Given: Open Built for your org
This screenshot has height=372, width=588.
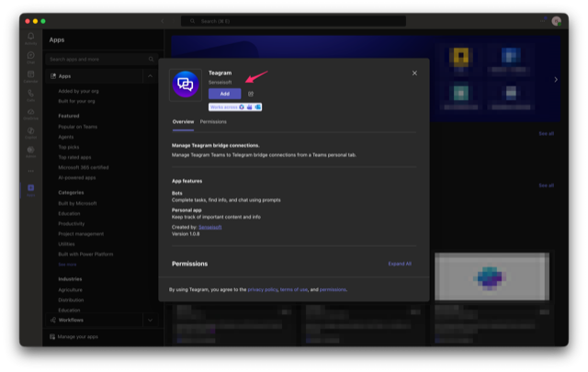Looking at the screenshot, I should [x=76, y=101].
